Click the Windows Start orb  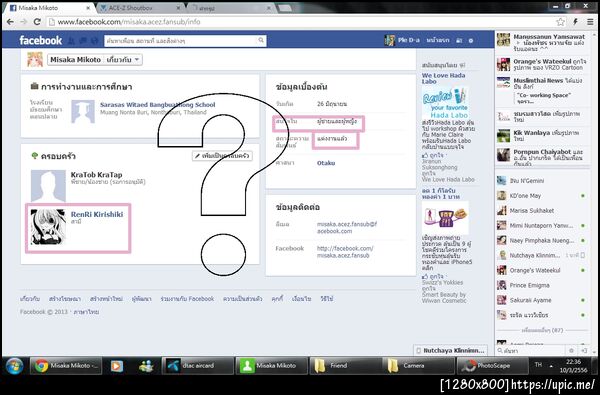[14, 366]
